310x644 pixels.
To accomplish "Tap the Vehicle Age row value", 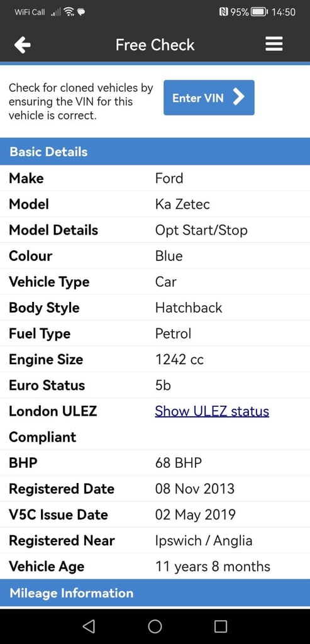I will pyautogui.click(x=213, y=567).
